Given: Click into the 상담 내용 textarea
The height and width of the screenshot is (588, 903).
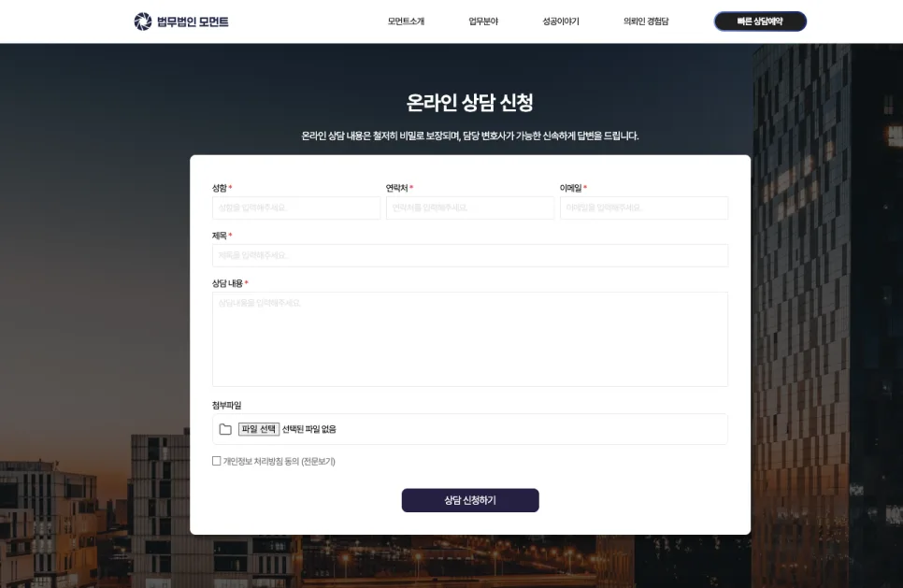Looking at the screenshot, I should tap(470, 339).
